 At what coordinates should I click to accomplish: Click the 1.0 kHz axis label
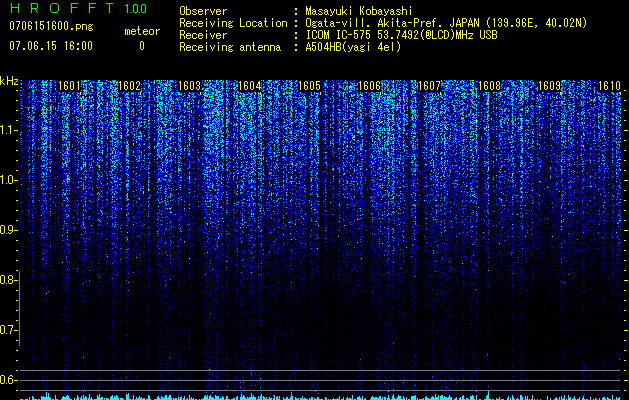pos(8,180)
